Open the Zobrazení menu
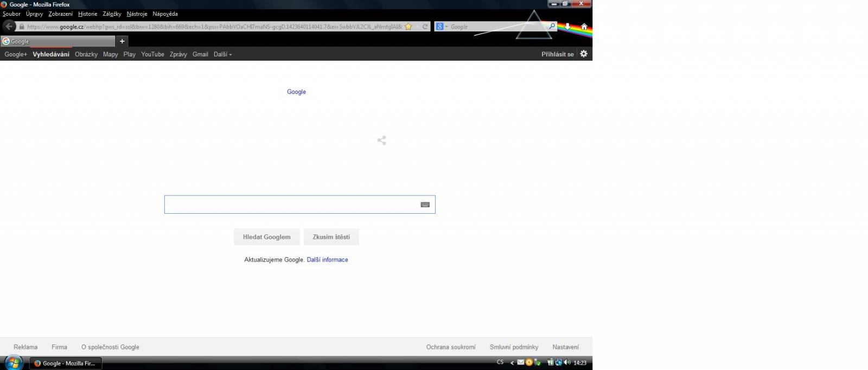The image size is (868, 370). pos(60,14)
